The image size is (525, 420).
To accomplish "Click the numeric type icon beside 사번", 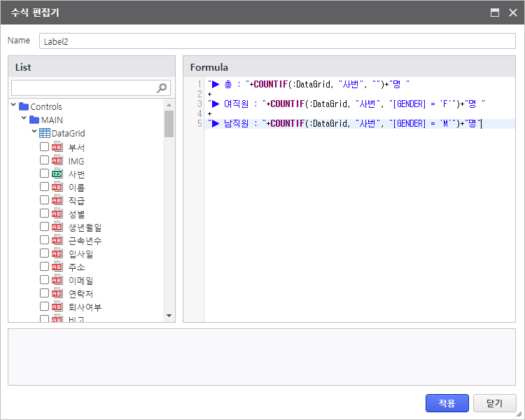I will 57,174.
